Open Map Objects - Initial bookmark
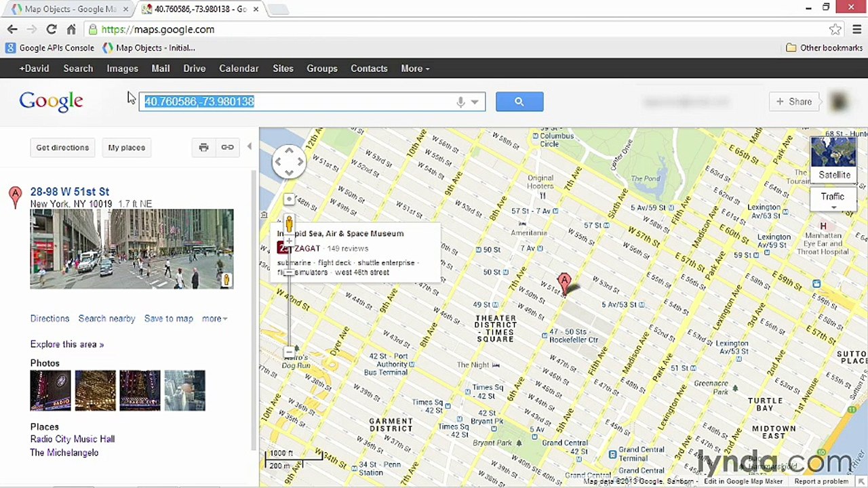 pos(149,48)
